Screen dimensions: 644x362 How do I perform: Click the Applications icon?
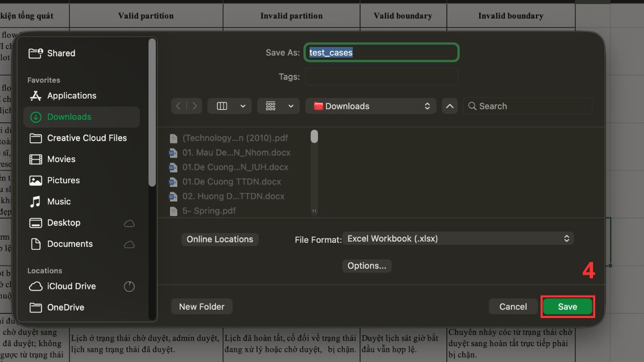(36, 95)
